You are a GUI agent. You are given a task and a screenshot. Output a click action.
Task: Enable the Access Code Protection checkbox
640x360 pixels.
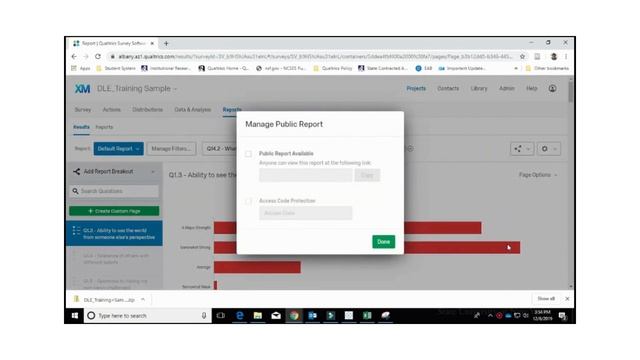(x=249, y=201)
